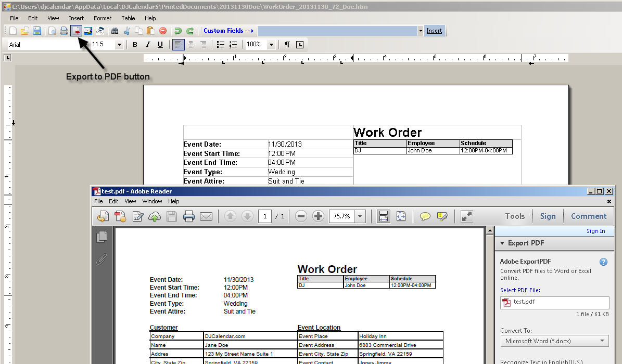The image size is (622, 364).
Task: Open the font size 11.5 dropdown
Action: (x=119, y=45)
